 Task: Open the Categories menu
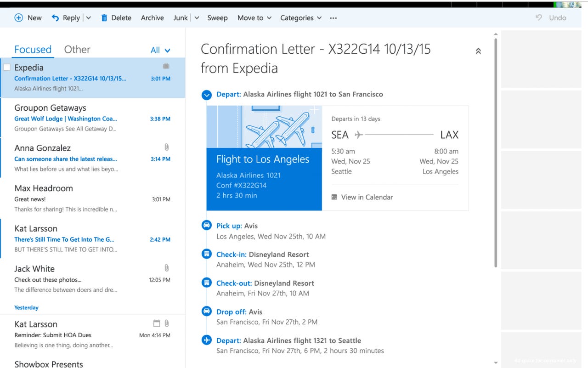301,17
